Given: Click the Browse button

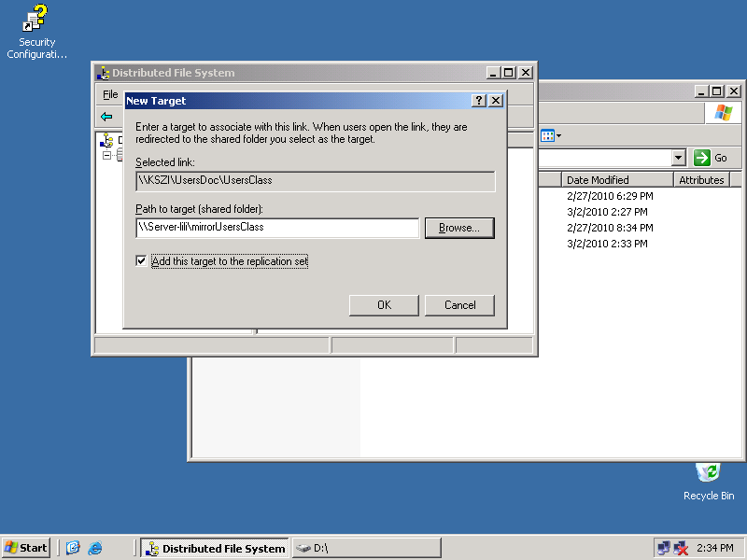Looking at the screenshot, I should point(459,228).
